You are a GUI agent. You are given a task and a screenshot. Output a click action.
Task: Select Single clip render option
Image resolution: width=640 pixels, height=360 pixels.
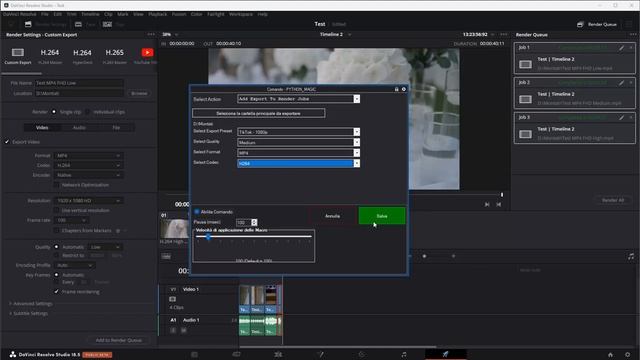pos(53,112)
